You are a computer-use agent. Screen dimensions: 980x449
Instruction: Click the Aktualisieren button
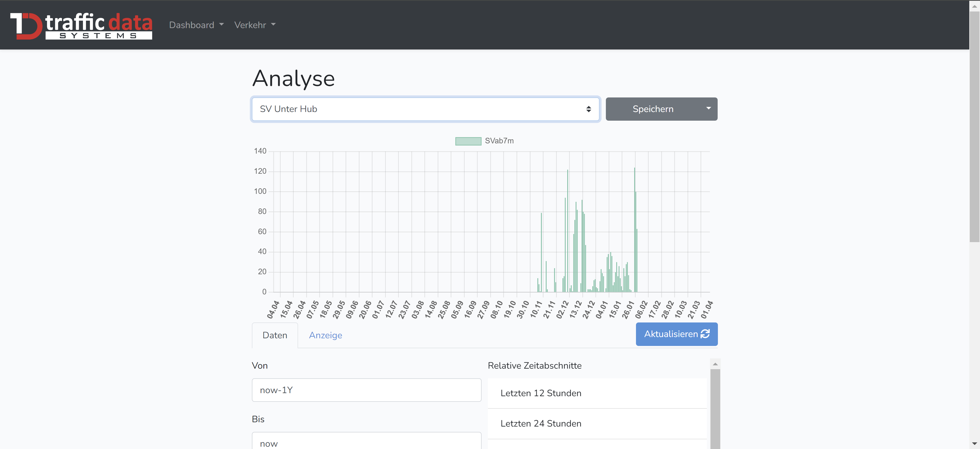click(671, 334)
